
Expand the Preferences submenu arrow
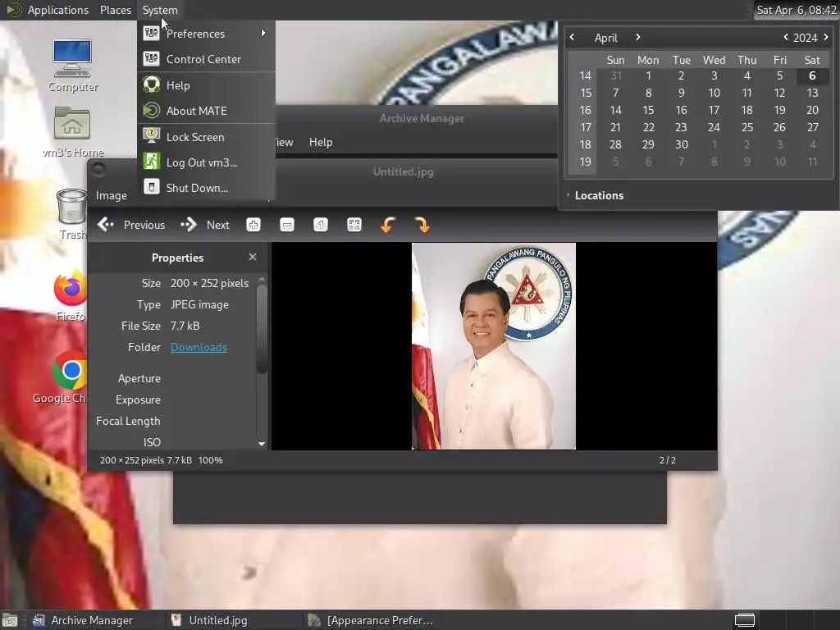click(263, 33)
